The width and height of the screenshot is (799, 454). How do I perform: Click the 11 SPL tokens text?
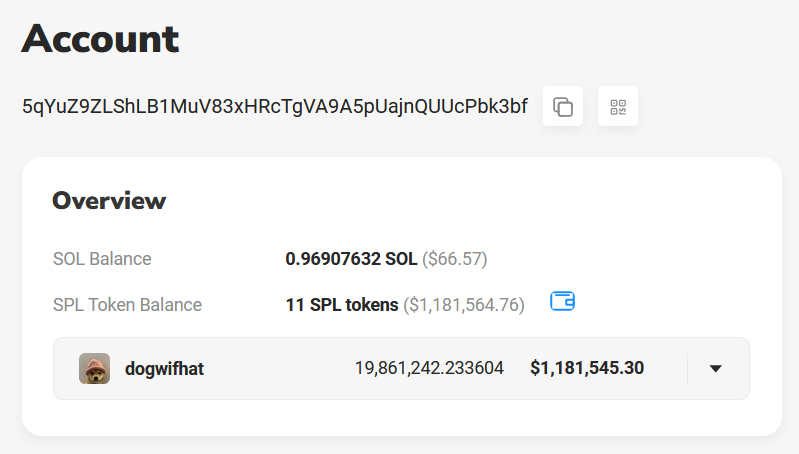pos(342,305)
